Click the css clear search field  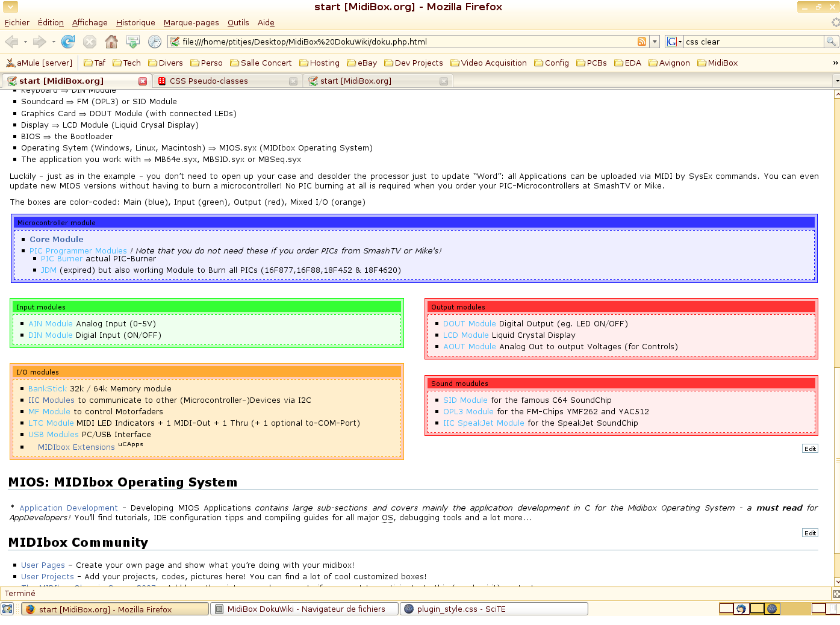coord(753,42)
